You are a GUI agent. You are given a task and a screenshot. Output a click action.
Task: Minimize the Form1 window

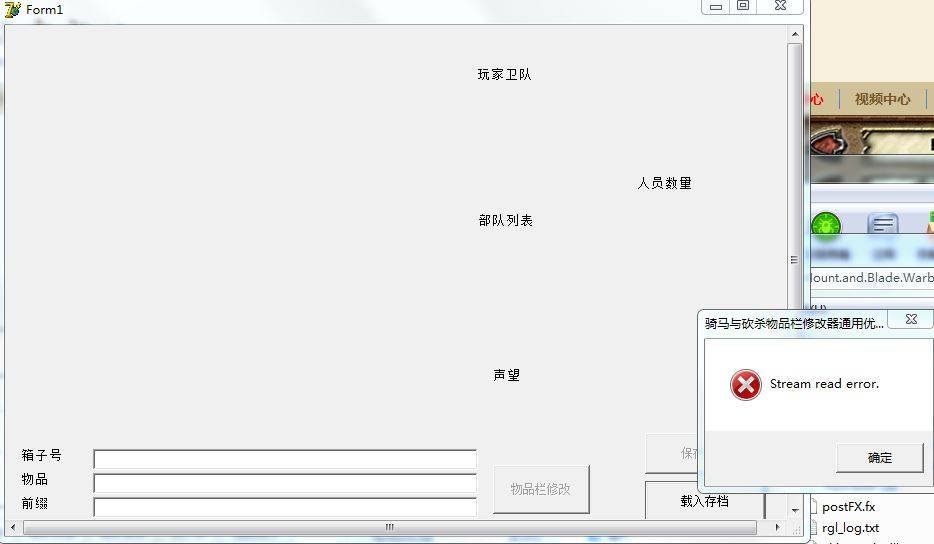pos(716,7)
